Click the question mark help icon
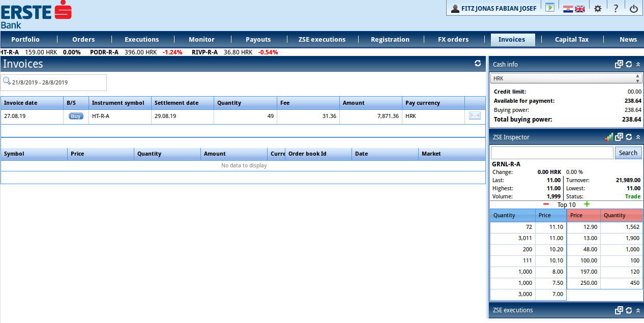 tap(616, 9)
